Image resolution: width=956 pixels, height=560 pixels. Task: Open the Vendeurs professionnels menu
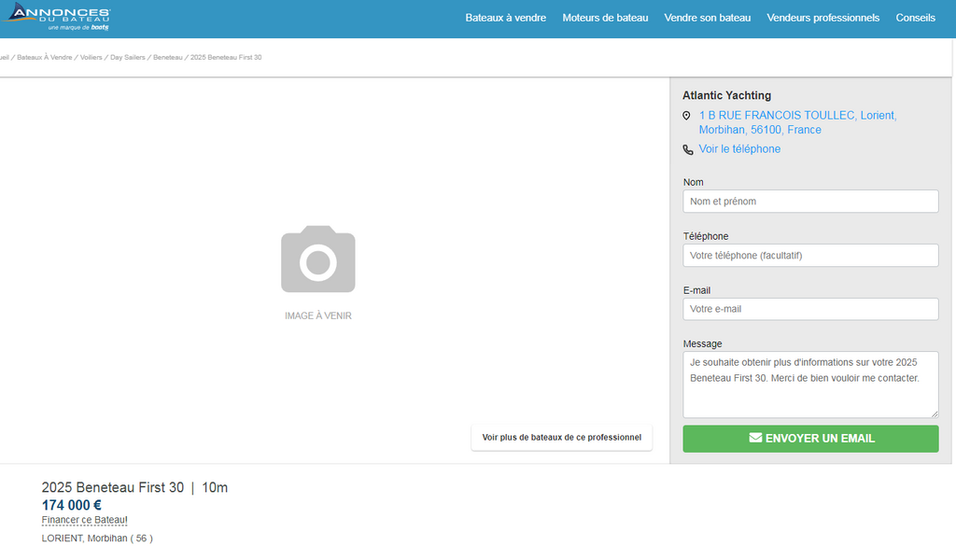click(823, 19)
